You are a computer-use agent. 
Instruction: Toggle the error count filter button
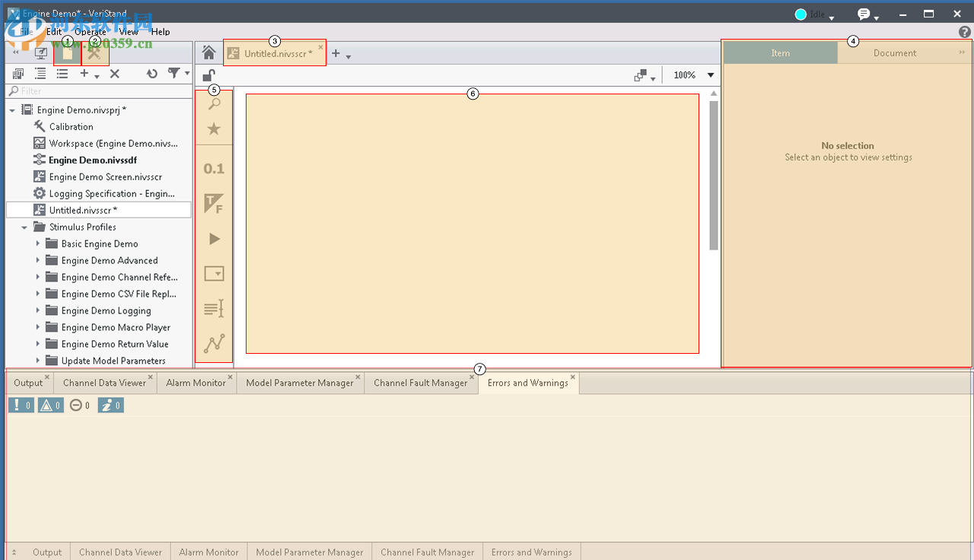click(21, 406)
